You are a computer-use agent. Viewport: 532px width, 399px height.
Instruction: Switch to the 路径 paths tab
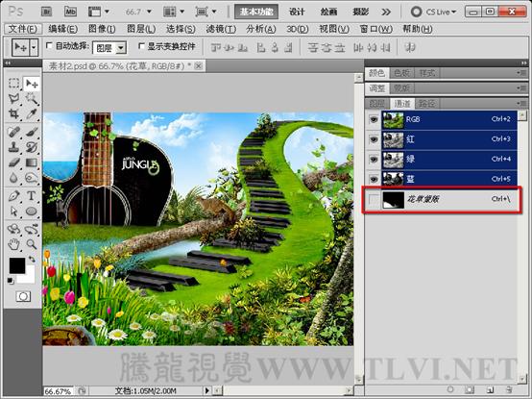[x=426, y=103]
